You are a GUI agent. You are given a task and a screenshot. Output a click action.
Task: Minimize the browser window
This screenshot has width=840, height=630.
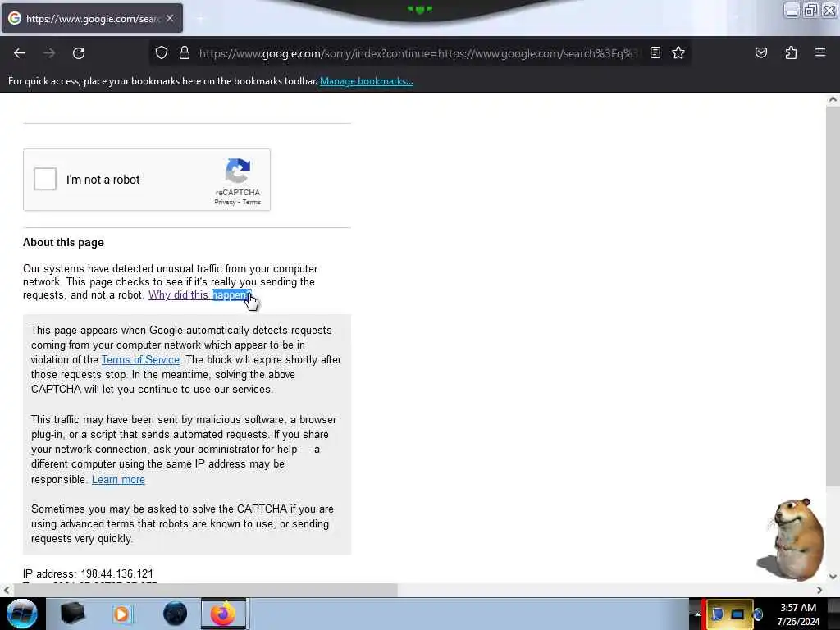792,11
